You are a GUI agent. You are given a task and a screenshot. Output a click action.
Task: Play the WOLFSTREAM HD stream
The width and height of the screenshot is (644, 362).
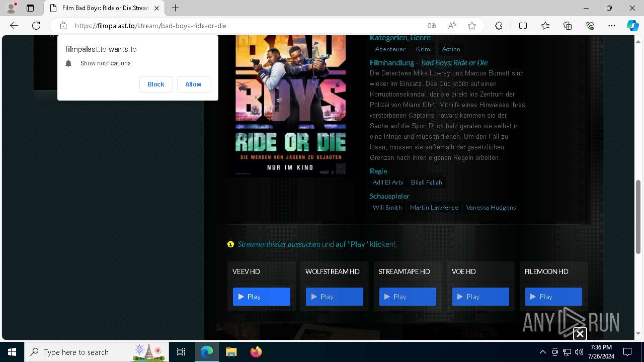tap(335, 297)
